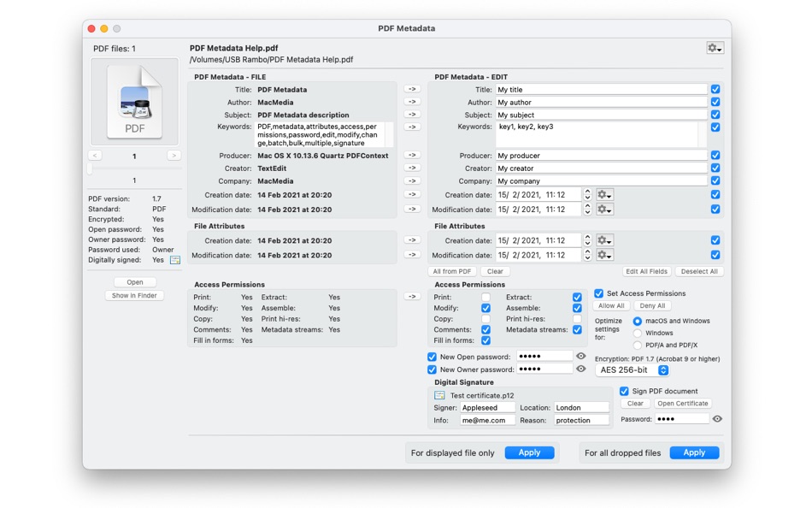The width and height of the screenshot is (812, 508).
Task: Click the Show in Finder button
Action: click(134, 294)
